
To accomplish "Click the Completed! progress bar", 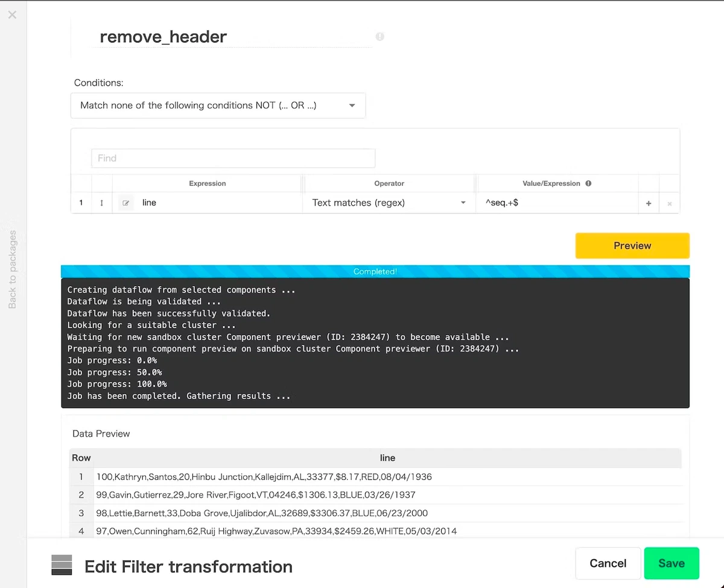I will tap(375, 271).
